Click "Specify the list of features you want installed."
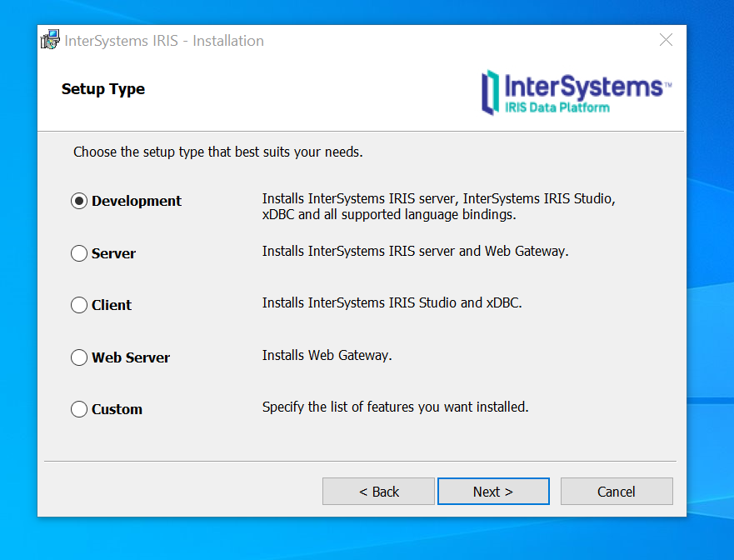 (x=395, y=407)
